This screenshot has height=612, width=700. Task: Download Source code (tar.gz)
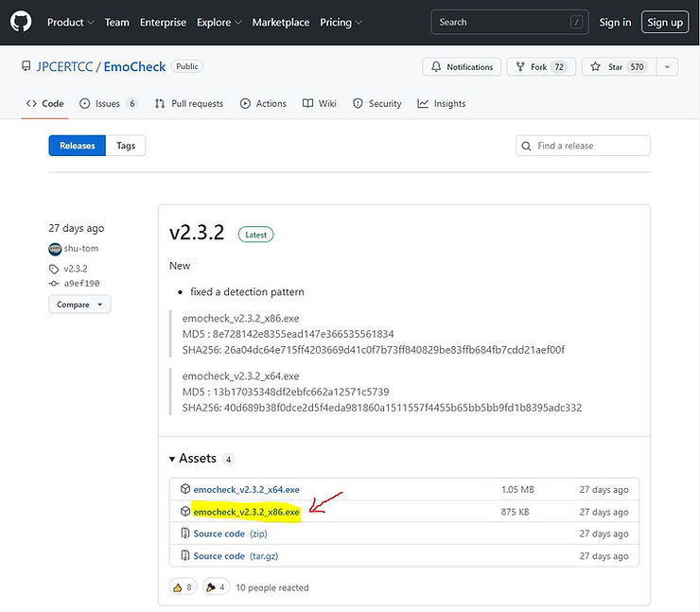[x=236, y=556]
